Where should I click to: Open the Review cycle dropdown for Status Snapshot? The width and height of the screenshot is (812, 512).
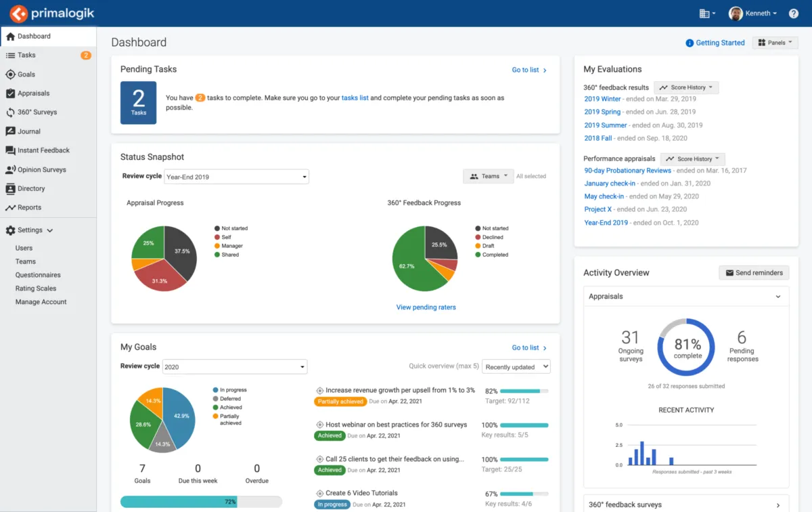(x=236, y=176)
